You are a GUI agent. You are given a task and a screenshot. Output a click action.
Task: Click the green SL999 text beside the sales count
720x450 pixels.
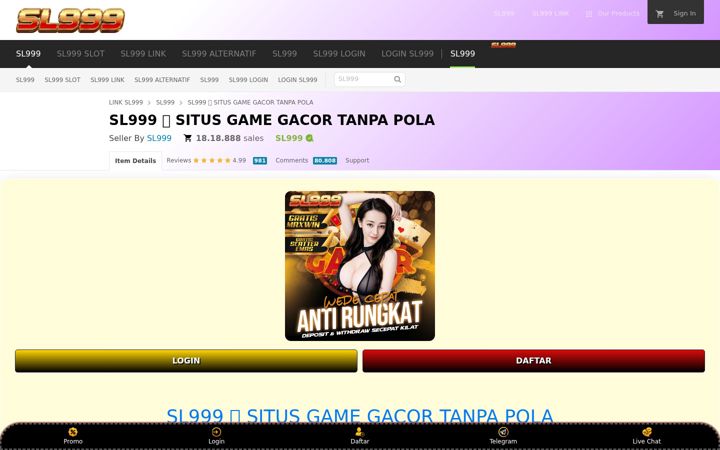289,138
